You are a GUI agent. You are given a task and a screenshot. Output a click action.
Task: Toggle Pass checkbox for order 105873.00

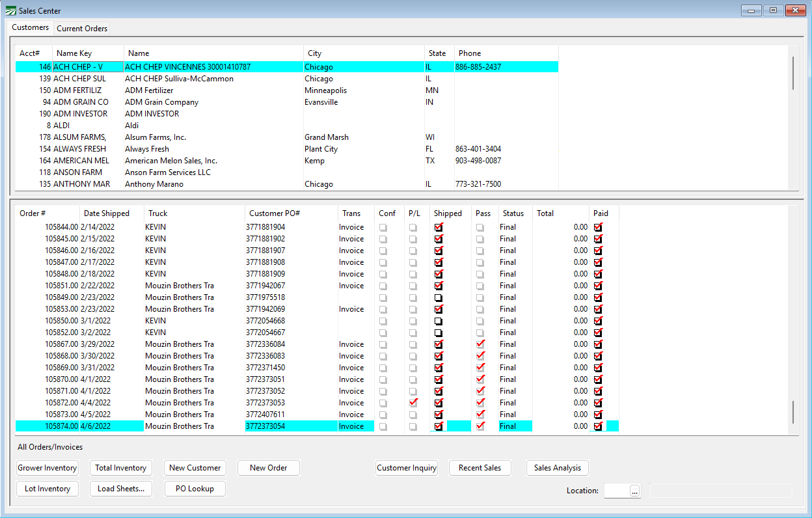[480, 415]
